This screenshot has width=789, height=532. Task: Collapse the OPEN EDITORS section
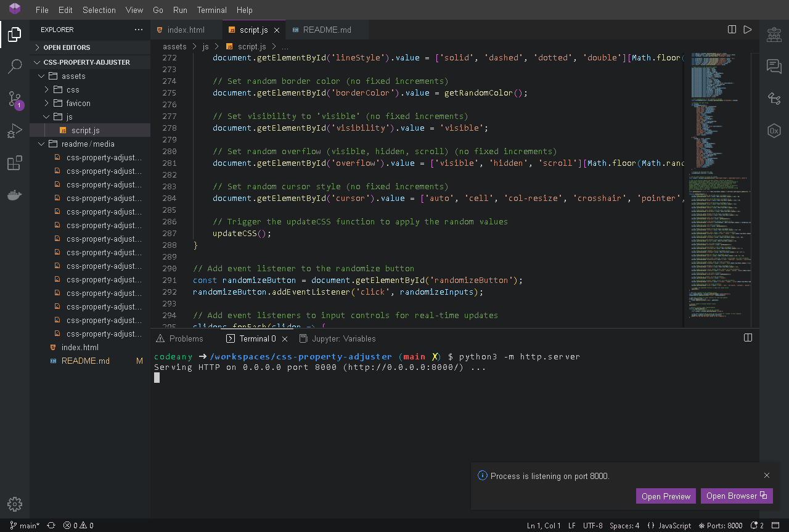[x=38, y=47]
